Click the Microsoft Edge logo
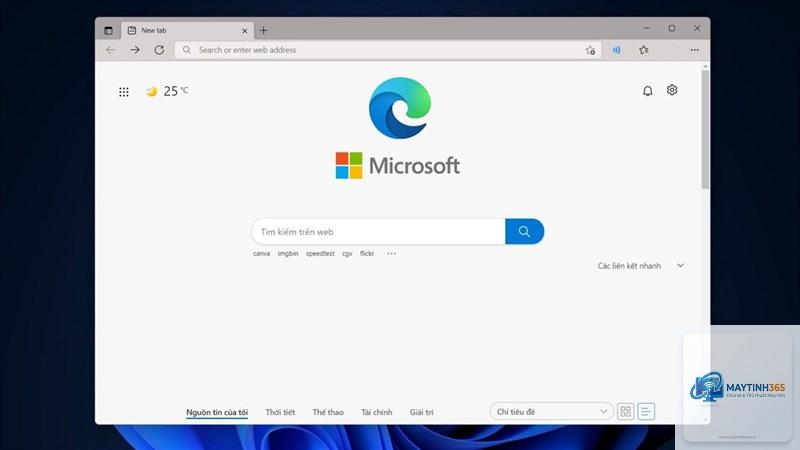The image size is (800, 450). pyautogui.click(x=400, y=108)
